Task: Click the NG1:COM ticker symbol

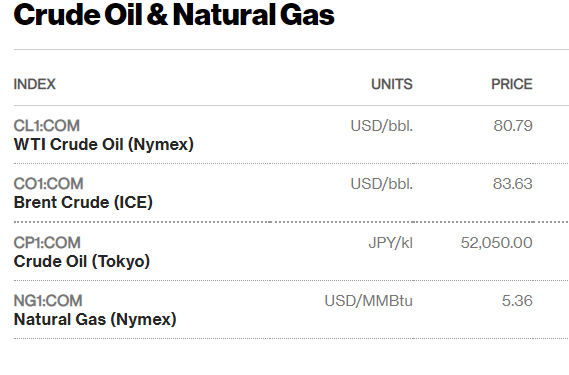Action: pyautogui.click(x=48, y=301)
